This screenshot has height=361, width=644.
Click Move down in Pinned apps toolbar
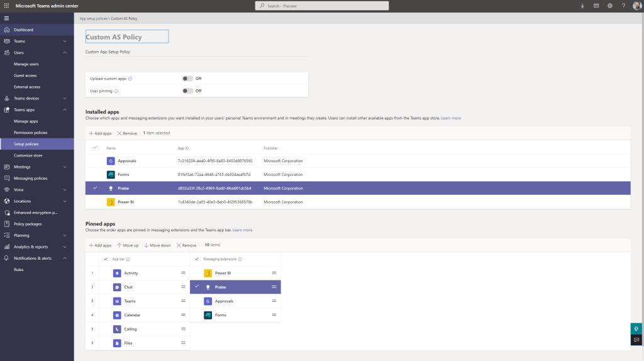pyautogui.click(x=157, y=245)
